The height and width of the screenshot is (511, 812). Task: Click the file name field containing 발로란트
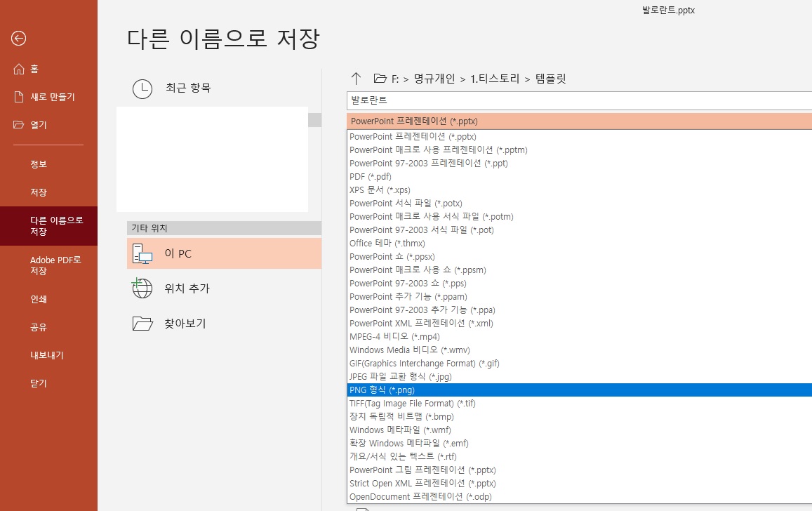pos(579,100)
